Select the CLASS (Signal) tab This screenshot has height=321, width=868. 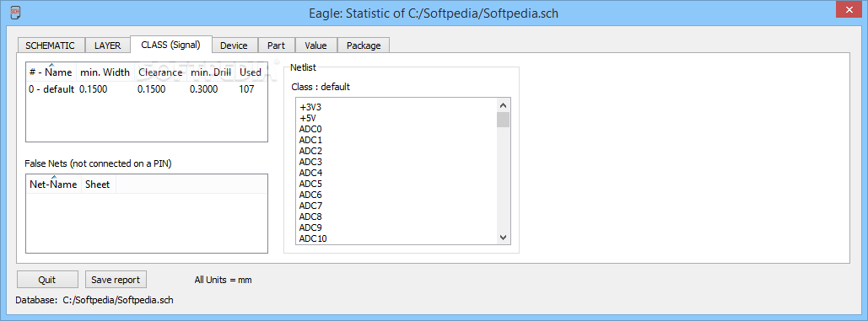coord(171,44)
